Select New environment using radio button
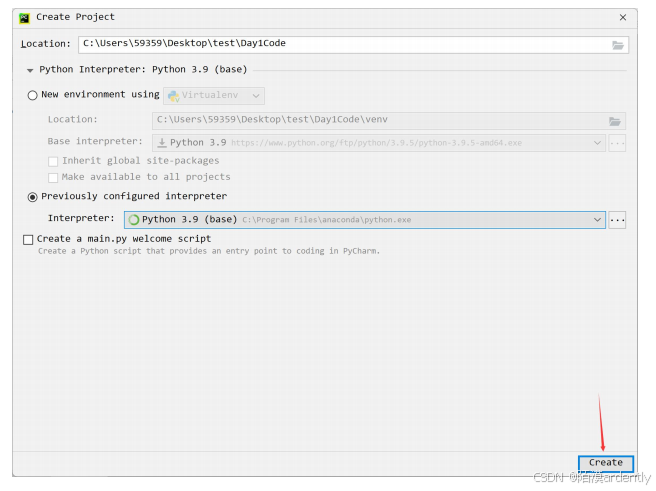The image size is (656, 491). pyautogui.click(x=33, y=95)
